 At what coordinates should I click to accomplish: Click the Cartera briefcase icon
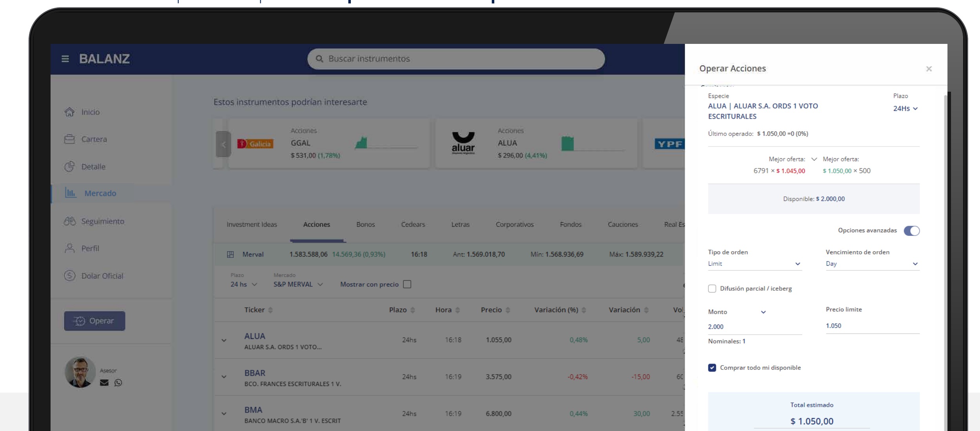tap(69, 139)
